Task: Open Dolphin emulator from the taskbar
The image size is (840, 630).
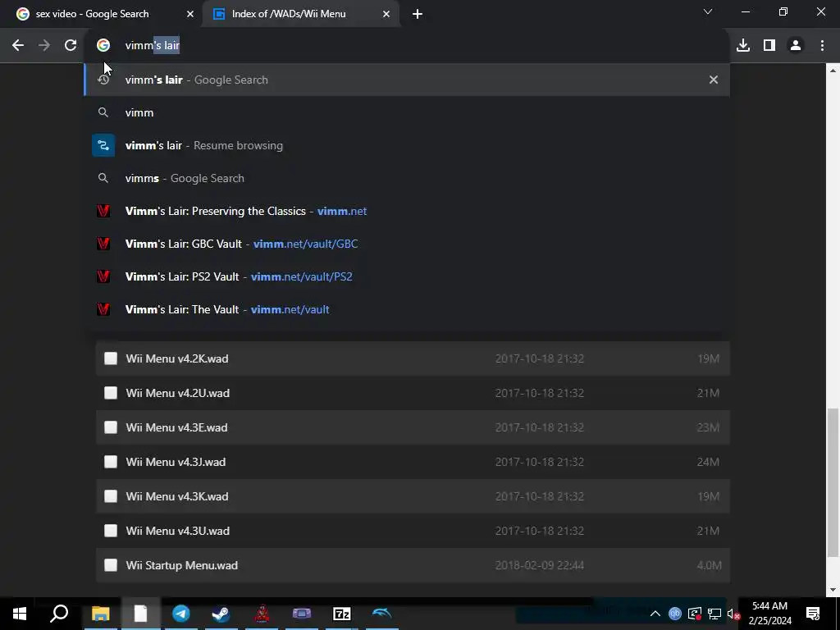Action: click(x=381, y=614)
